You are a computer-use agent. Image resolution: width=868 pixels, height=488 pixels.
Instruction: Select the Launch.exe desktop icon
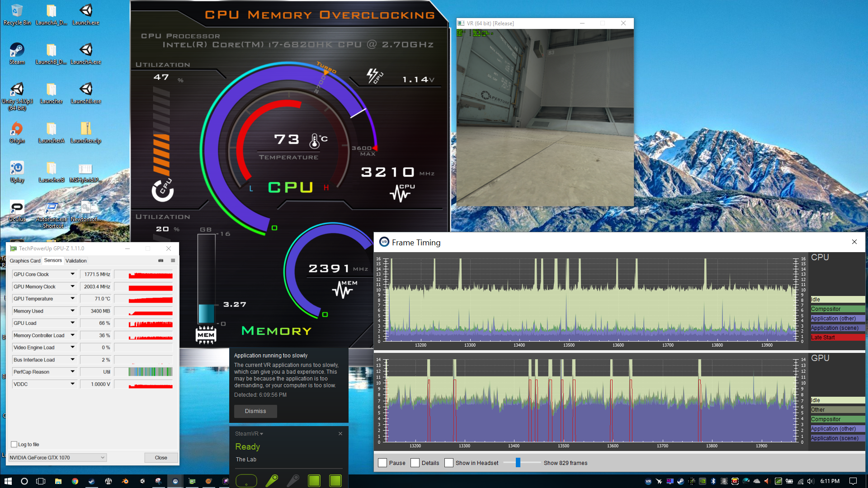pyautogui.click(x=85, y=14)
